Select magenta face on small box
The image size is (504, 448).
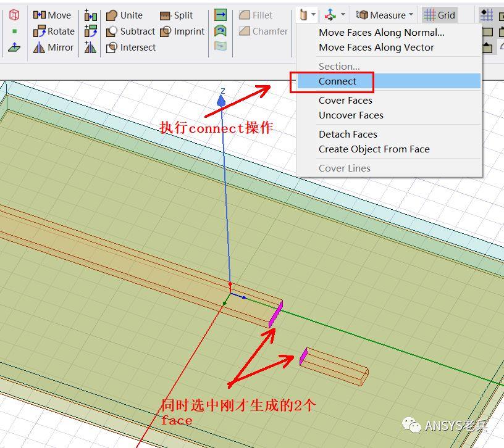click(x=303, y=357)
